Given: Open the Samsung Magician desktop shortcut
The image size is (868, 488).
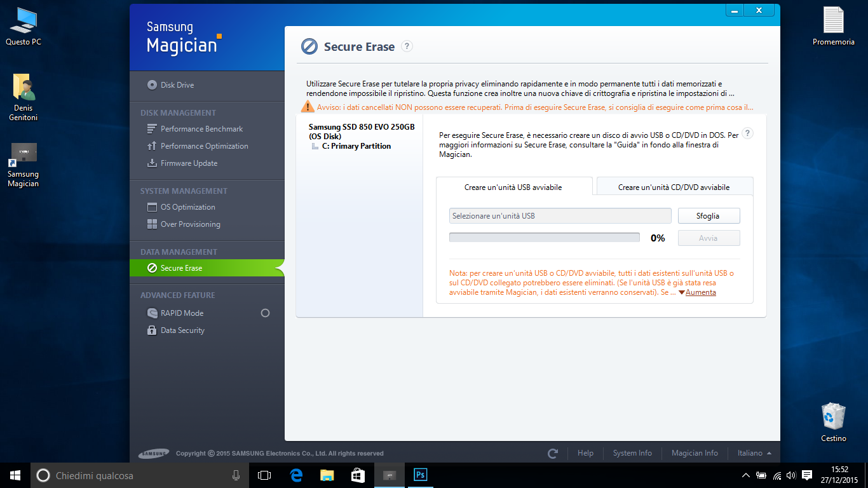Looking at the screenshot, I should [24, 165].
